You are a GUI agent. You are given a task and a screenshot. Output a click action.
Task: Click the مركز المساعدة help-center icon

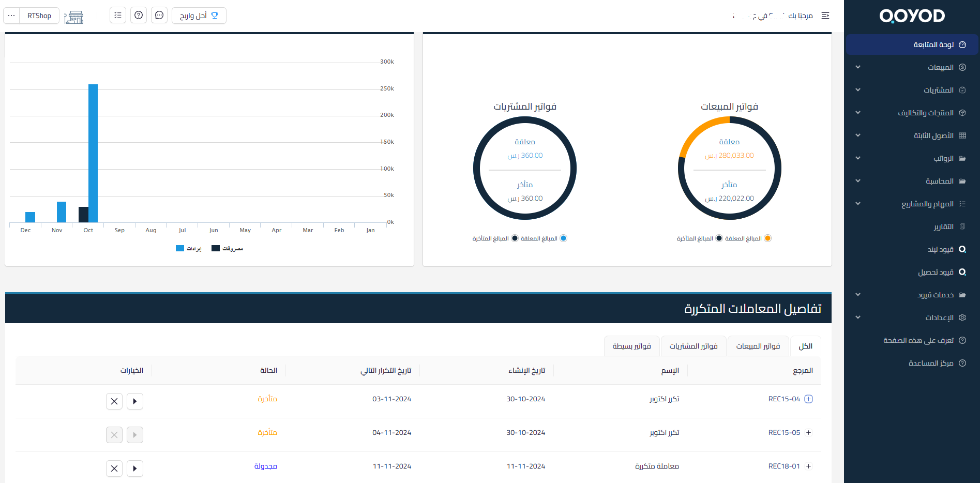[962, 363]
